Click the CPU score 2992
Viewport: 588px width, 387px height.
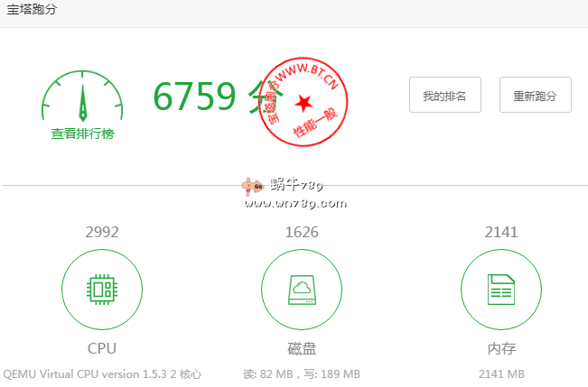[x=101, y=232]
